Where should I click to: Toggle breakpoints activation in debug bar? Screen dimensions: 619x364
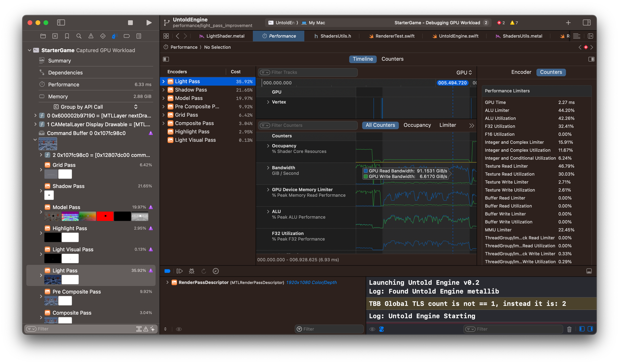(x=167, y=271)
